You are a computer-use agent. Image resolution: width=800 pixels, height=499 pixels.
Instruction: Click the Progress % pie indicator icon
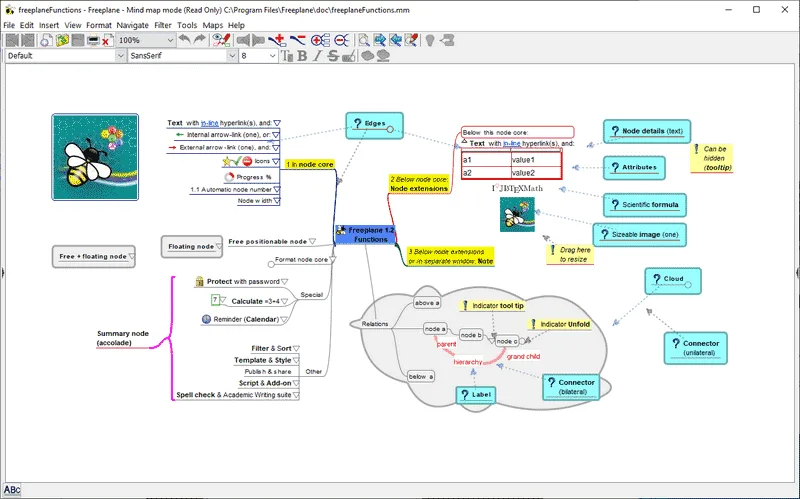[x=229, y=177]
